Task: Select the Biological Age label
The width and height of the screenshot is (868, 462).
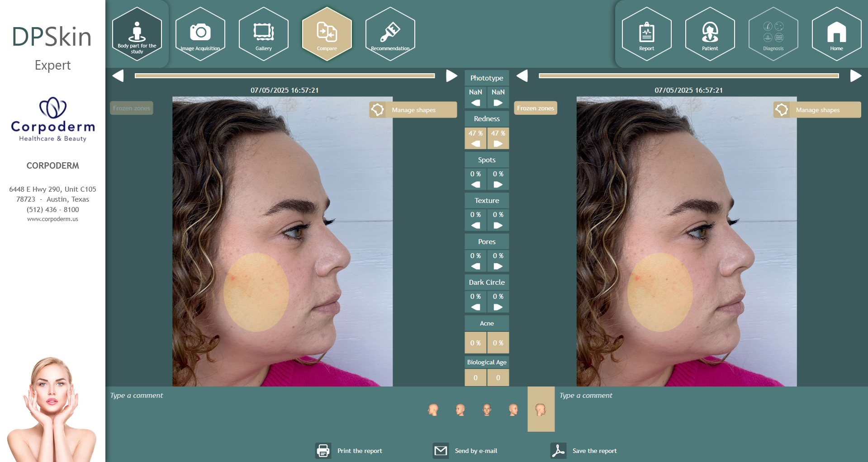Action: pyautogui.click(x=487, y=362)
